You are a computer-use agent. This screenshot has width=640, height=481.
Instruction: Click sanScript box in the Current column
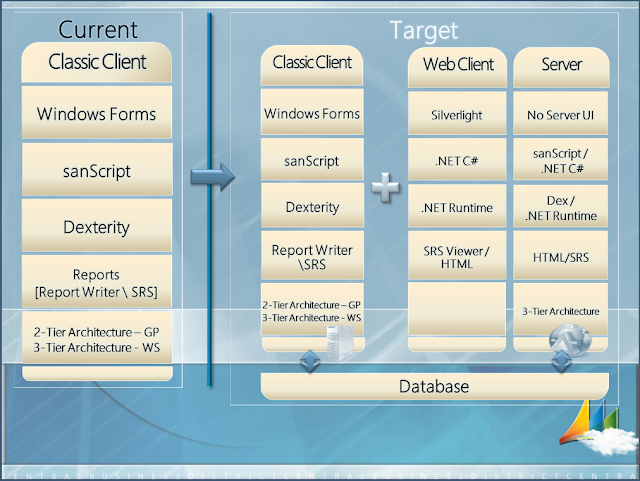click(97, 169)
